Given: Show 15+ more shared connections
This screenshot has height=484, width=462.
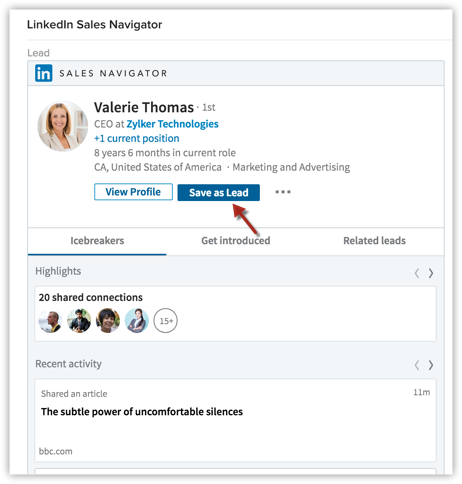Looking at the screenshot, I should coord(166,321).
